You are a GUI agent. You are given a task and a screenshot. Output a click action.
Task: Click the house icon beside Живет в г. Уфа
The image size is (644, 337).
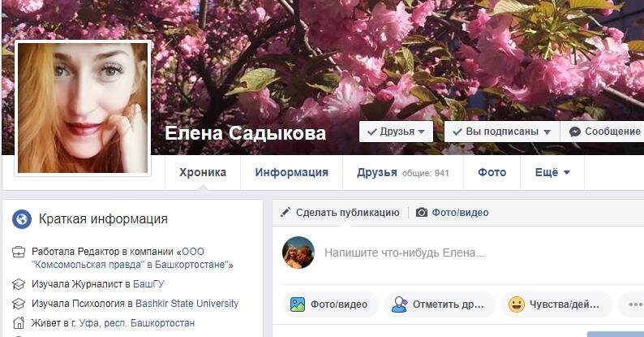coord(19,322)
